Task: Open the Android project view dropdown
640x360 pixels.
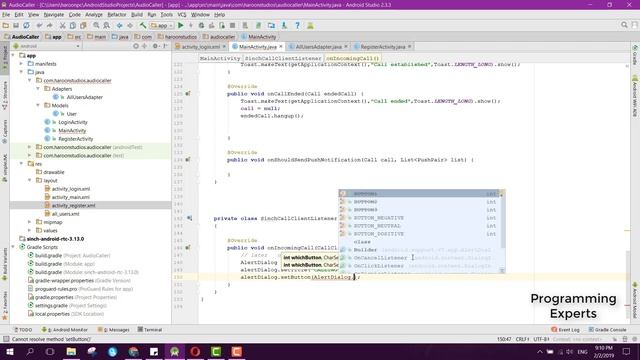Action: pos(46,46)
